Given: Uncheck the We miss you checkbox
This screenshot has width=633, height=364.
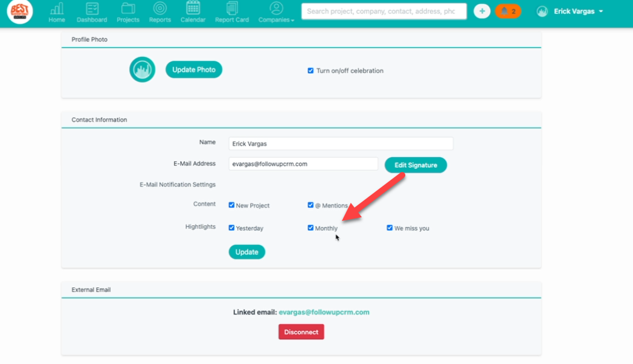Looking at the screenshot, I should pos(390,228).
